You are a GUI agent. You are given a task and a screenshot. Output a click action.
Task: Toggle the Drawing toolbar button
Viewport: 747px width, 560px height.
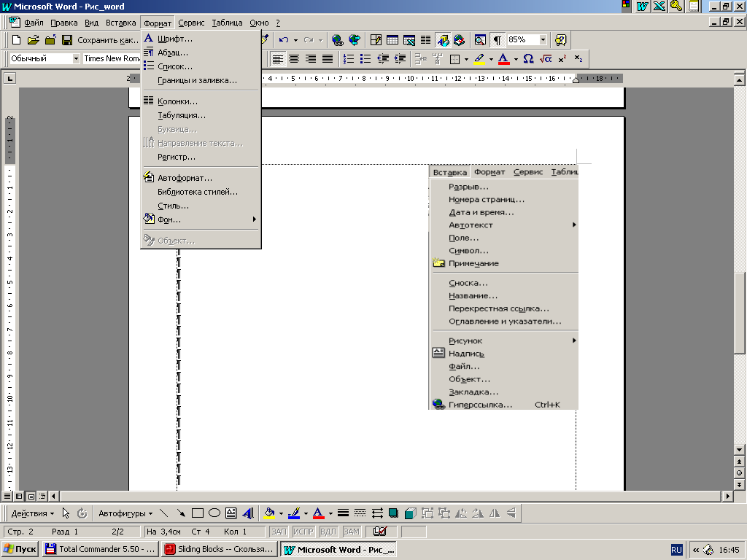[x=443, y=40]
